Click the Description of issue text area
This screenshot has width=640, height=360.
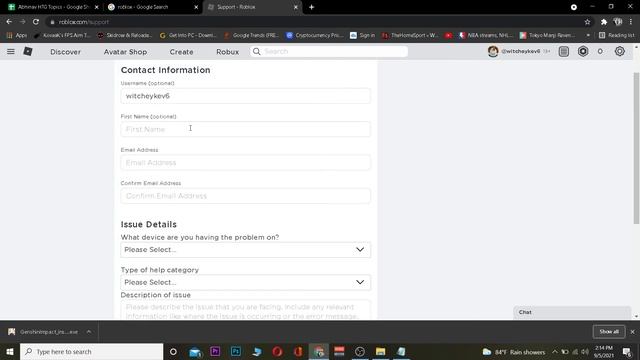[245, 310]
